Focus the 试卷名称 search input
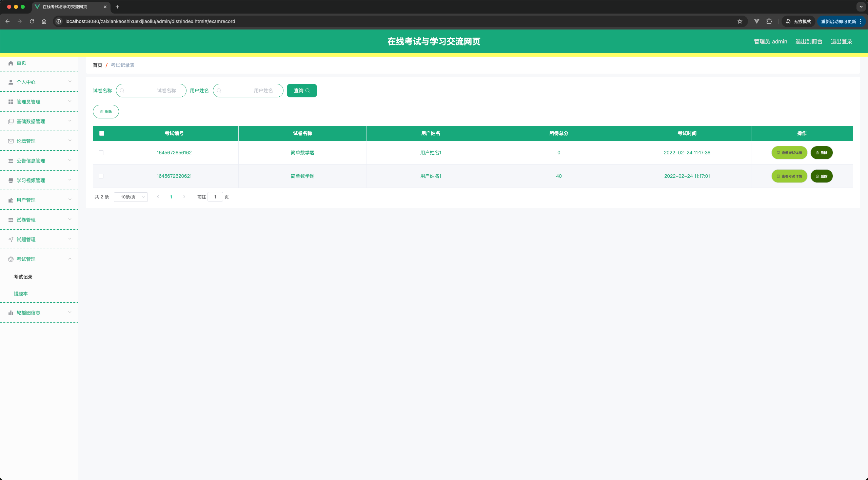The image size is (868, 480). [151, 91]
